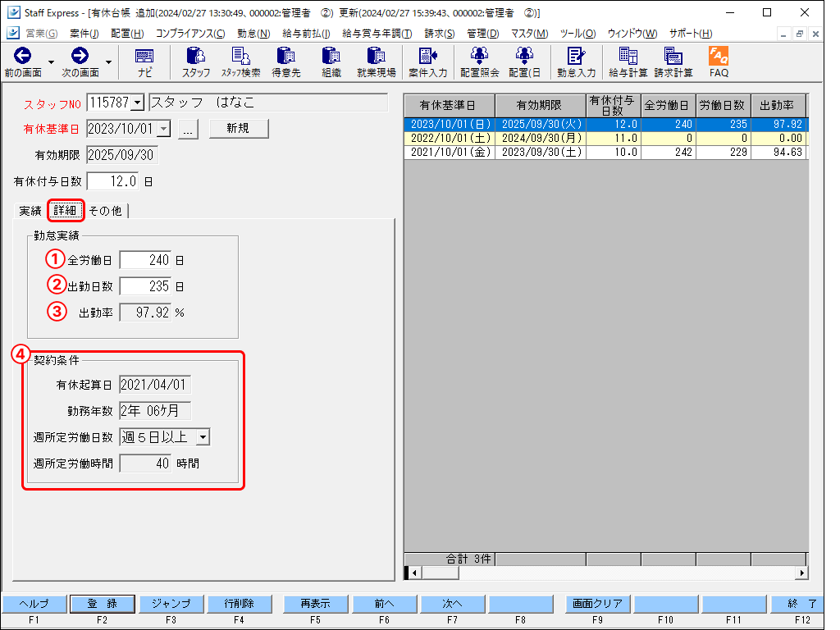Screen dimensions: 840x630
Task: Click the 出勤日数 input field
Action: click(x=145, y=286)
